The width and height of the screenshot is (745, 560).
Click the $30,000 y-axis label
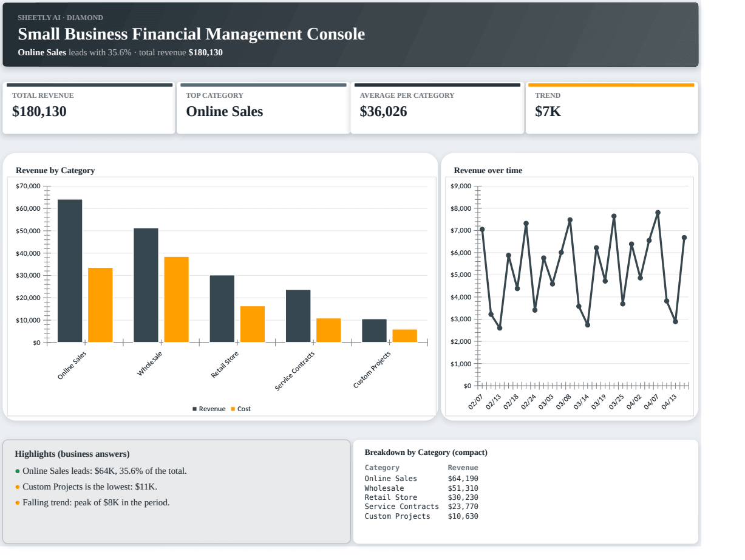pyautogui.click(x=28, y=276)
